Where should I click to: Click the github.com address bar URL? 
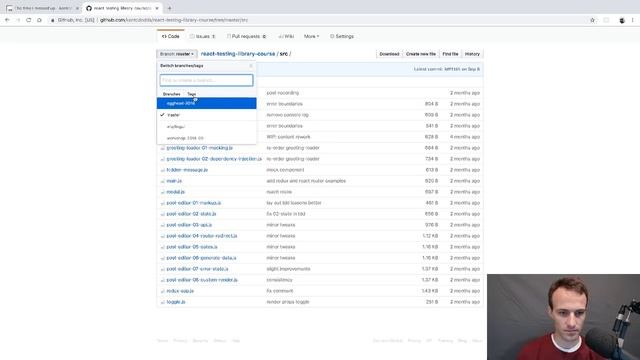174,20
